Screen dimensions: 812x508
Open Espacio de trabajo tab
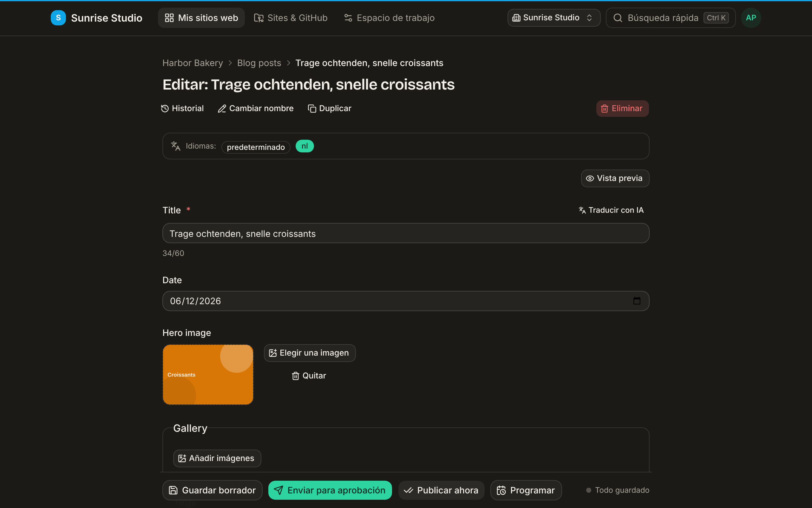389,18
